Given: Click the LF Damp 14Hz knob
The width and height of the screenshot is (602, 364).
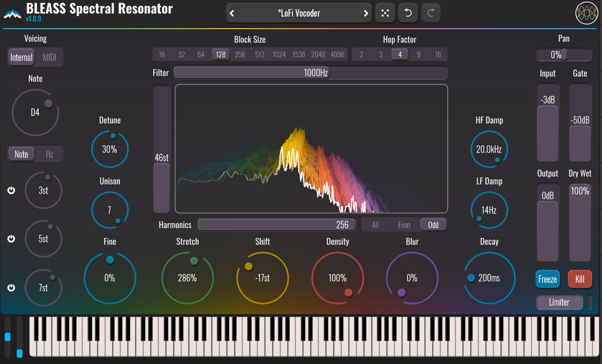Looking at the screenshot, I should click(489, 210).
